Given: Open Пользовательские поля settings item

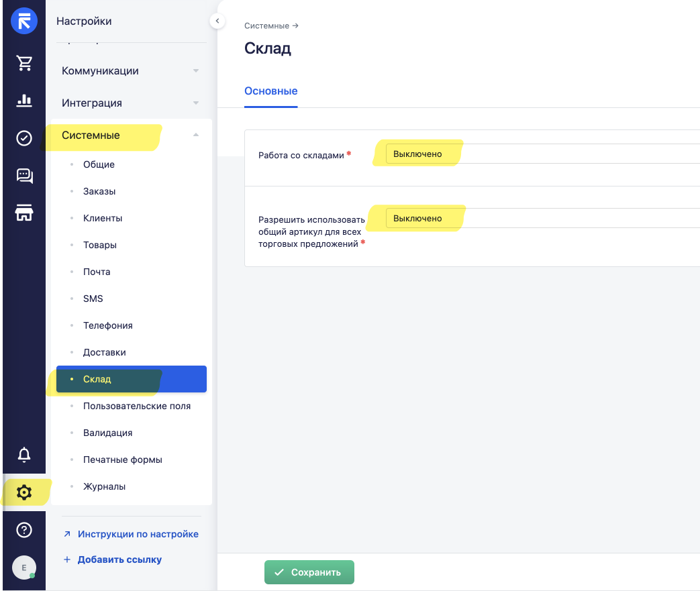Looking at the screenshot, I should click(132, 406).
